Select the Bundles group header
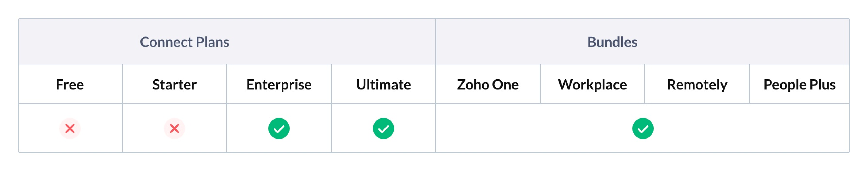Screen dimensions: 868x171 (x=612, y=42)
